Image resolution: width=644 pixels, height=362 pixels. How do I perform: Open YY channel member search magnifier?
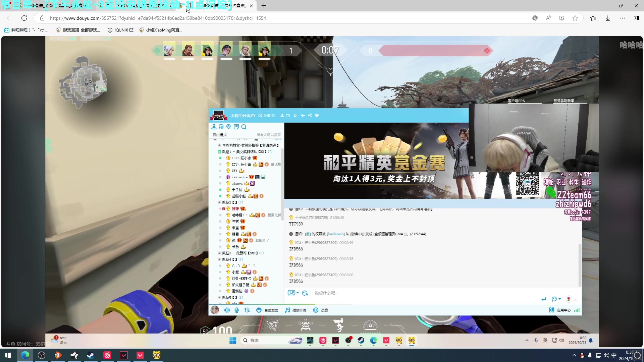tap(244, 127)
